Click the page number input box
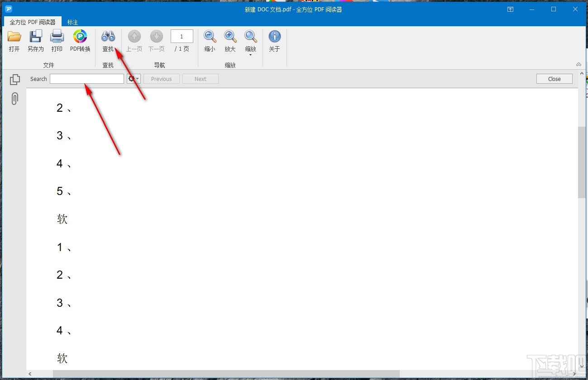 coord(182,36)
